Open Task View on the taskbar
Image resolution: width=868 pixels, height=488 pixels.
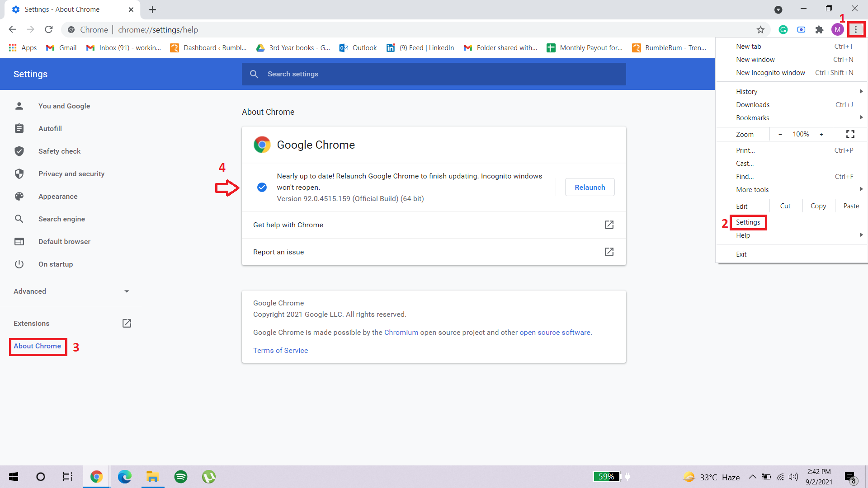tap(68, 477)
